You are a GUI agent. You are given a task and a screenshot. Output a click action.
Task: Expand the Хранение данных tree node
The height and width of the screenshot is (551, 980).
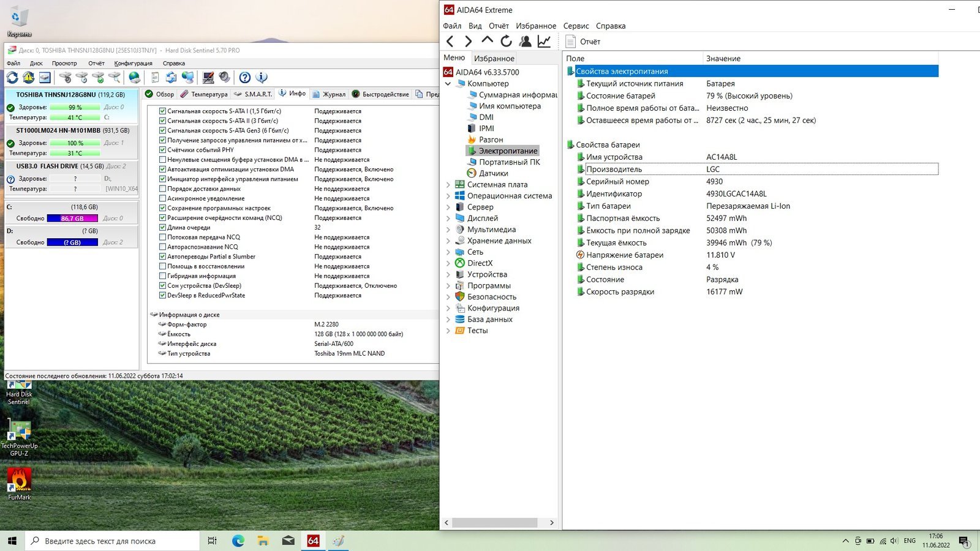tap(448, 241)
